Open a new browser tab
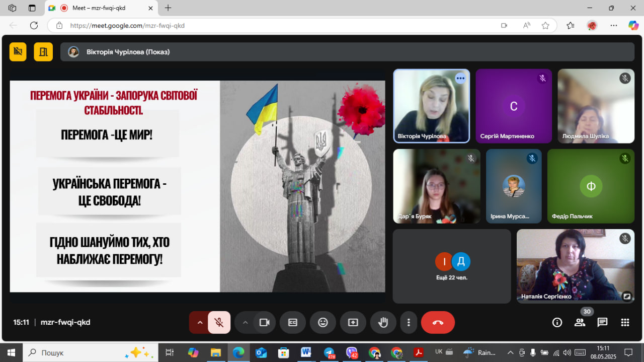644x362 pixels. 168,8
